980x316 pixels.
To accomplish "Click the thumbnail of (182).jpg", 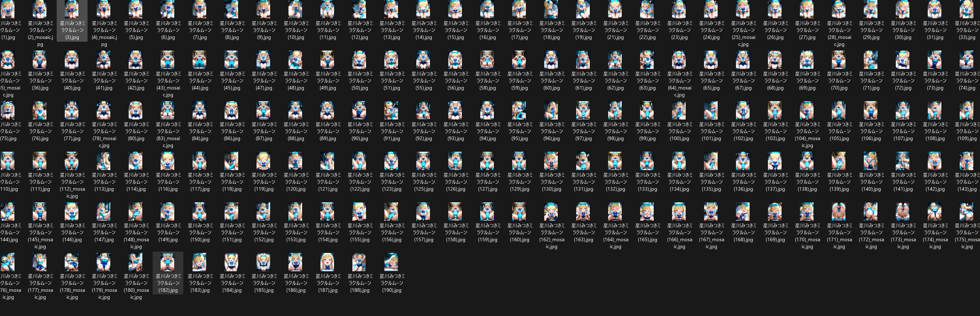I will click(168, 262).
